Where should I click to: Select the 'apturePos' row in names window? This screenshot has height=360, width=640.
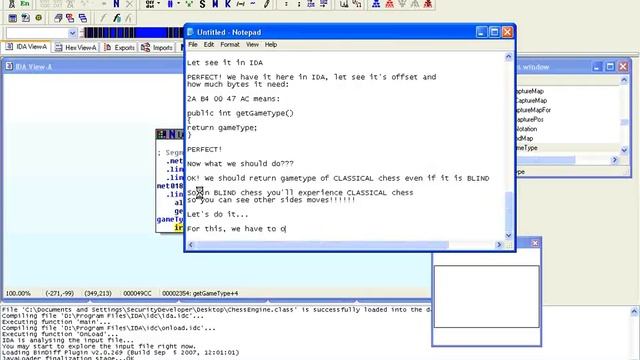530,119
